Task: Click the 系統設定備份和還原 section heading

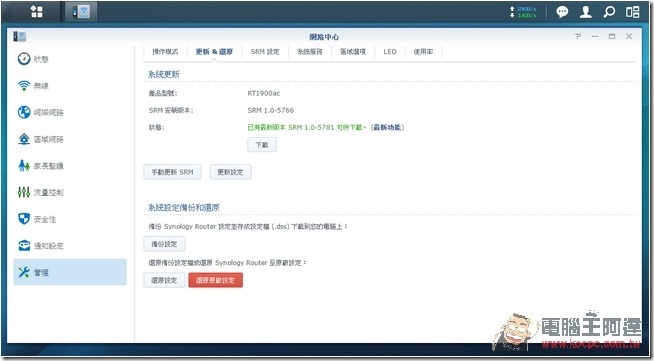Action: coord(184,207)
